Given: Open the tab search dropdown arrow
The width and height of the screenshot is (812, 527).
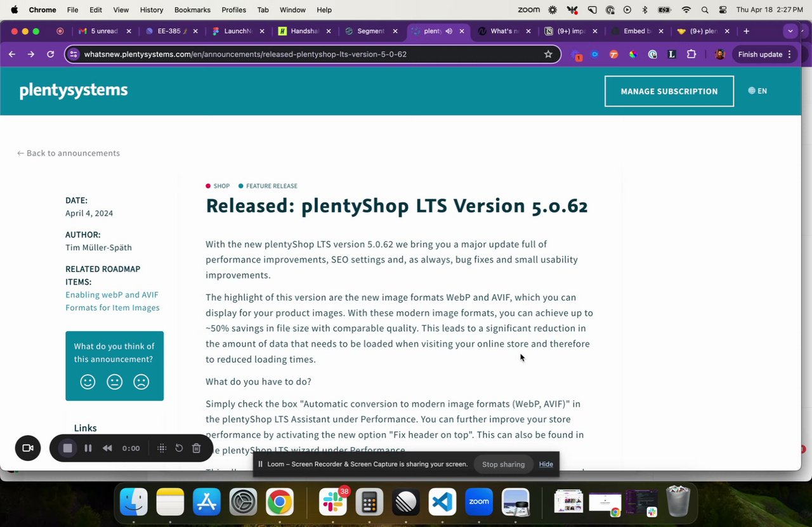Looking at the screenshot, I should (x=790, y=31).
